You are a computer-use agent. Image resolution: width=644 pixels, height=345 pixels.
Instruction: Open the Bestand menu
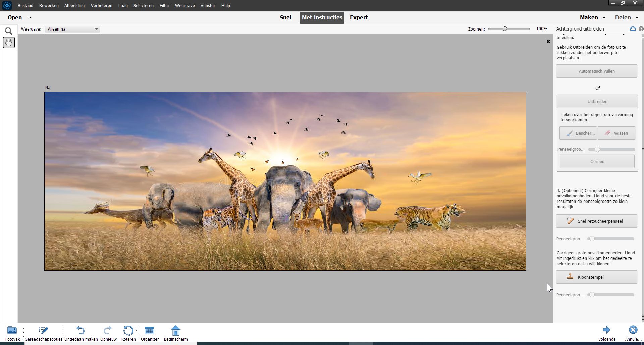25,6
